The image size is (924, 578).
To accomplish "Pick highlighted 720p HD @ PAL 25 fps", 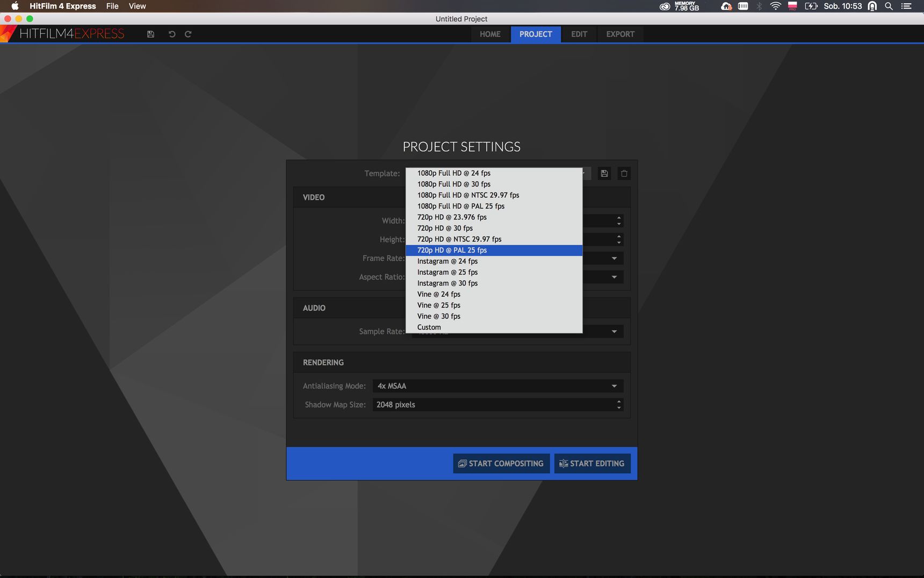I will pyautogui.click(x=494, y=250).
